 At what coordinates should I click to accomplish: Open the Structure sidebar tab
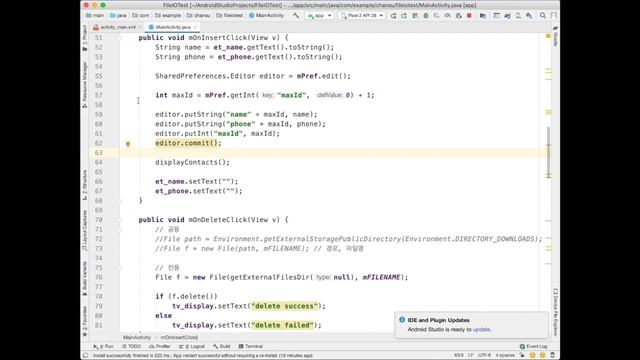(85, 185)
